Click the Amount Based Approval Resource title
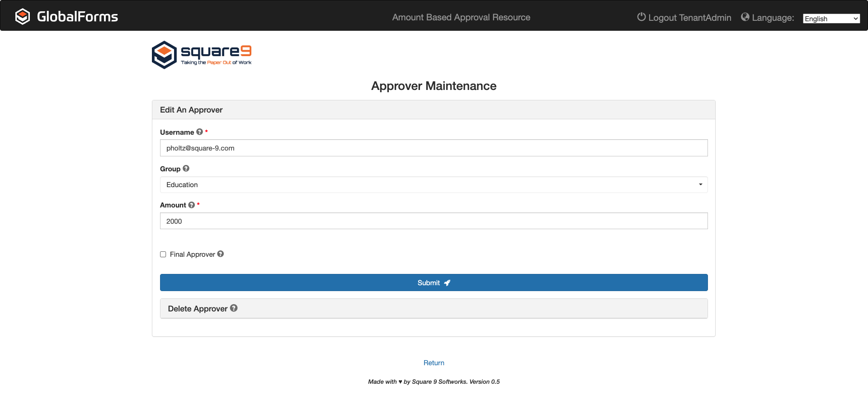 pyautogui.click(x=461, y=17)
